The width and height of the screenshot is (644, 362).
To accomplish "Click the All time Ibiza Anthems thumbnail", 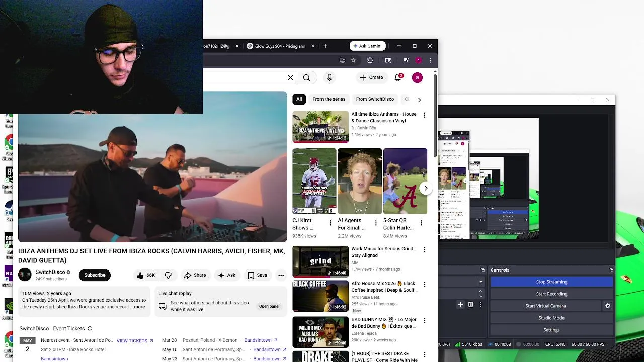I will (x=320, y=127).
